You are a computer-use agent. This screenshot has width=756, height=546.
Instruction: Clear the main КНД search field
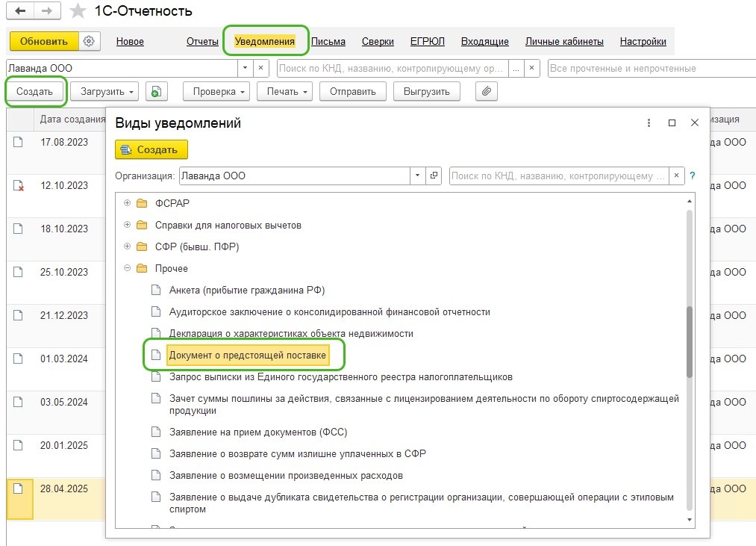point(532,68)
